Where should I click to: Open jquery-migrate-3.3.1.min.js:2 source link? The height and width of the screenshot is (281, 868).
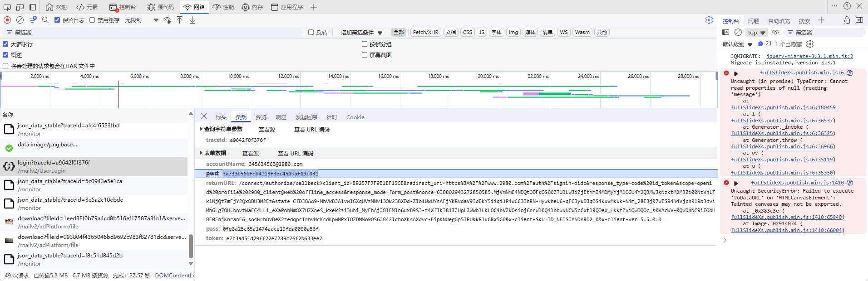pyautogui.click(x=809, y=56)
